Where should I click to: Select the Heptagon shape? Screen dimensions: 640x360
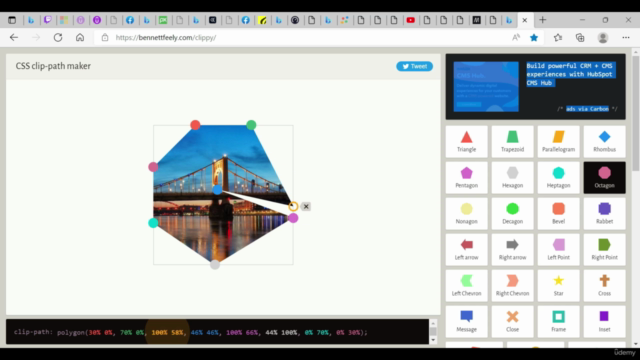coord(558,178)
